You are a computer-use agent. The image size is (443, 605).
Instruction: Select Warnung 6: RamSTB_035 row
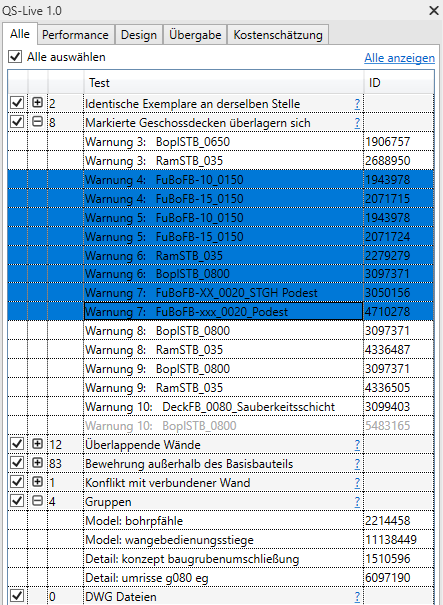tap(221, 255)
